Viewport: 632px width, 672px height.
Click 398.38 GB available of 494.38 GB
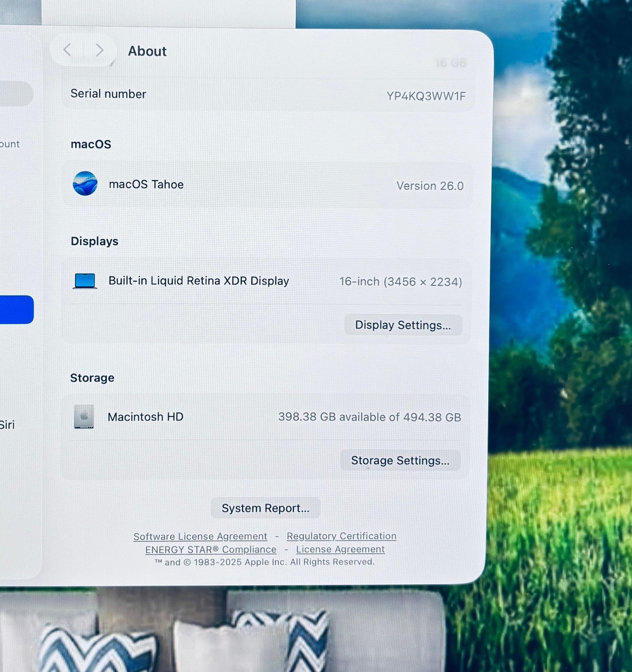tap(370, 417)
